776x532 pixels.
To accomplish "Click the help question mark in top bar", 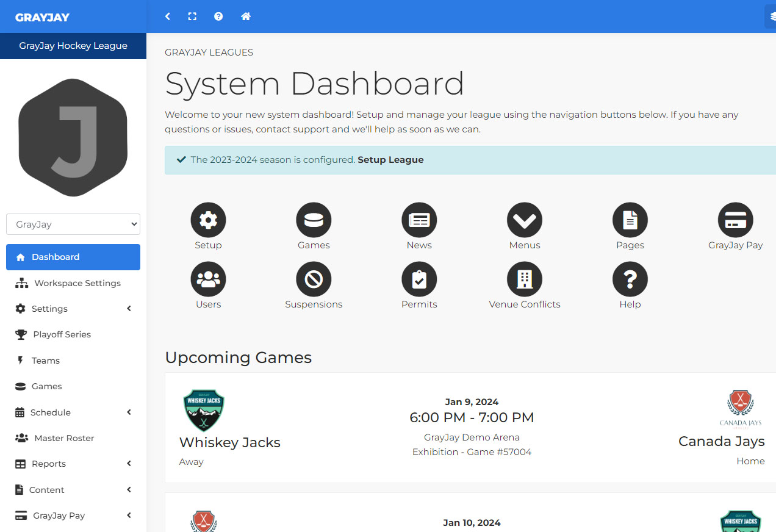I will (x=218, y=16).
